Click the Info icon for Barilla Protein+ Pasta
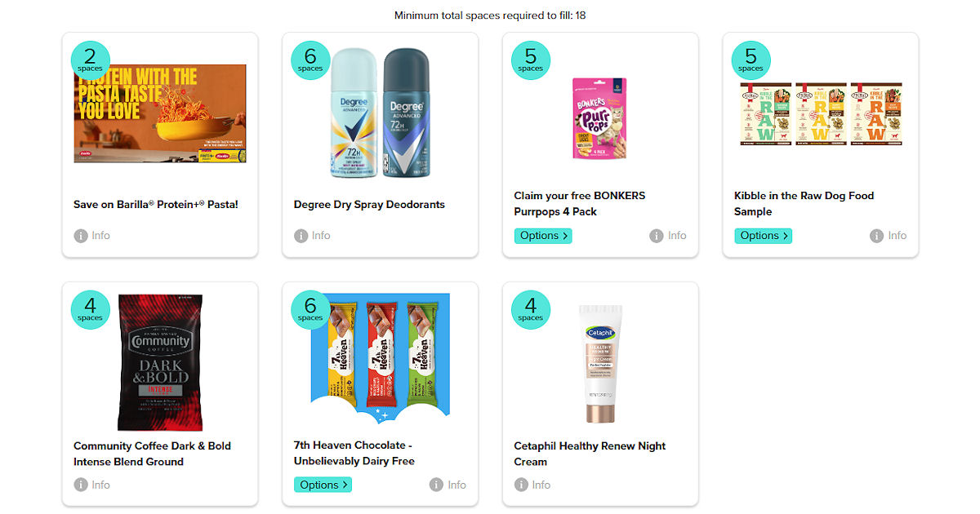The image size is (980, 514). [x=81, y=236]
